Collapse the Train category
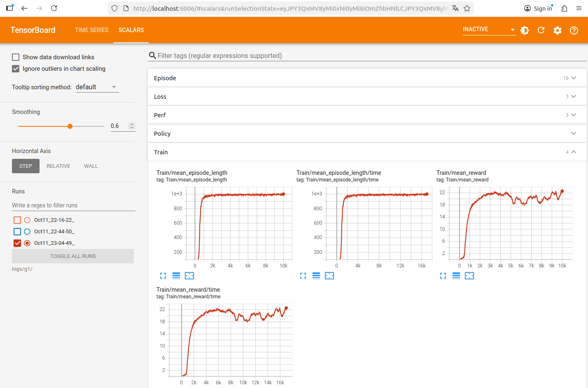 [367, 152]
